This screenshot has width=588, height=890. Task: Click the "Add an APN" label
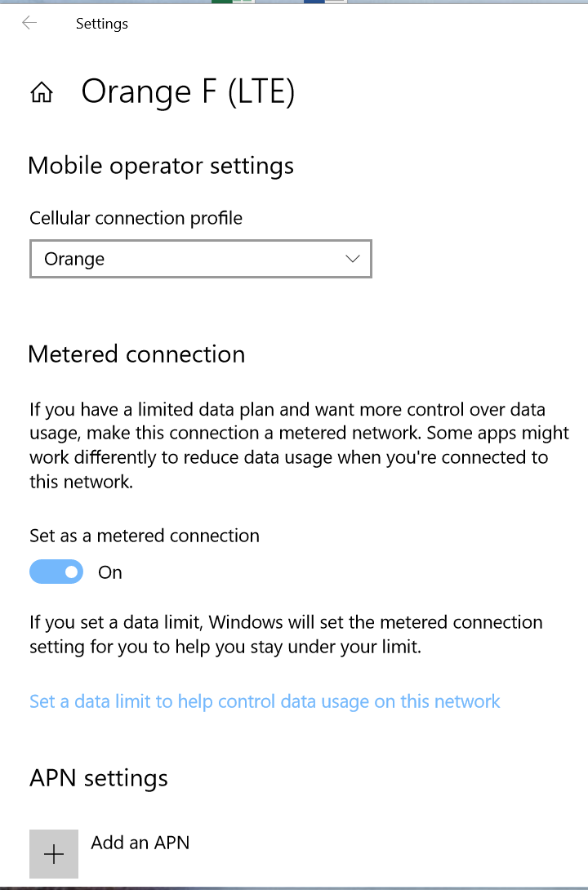pos(140,843)
